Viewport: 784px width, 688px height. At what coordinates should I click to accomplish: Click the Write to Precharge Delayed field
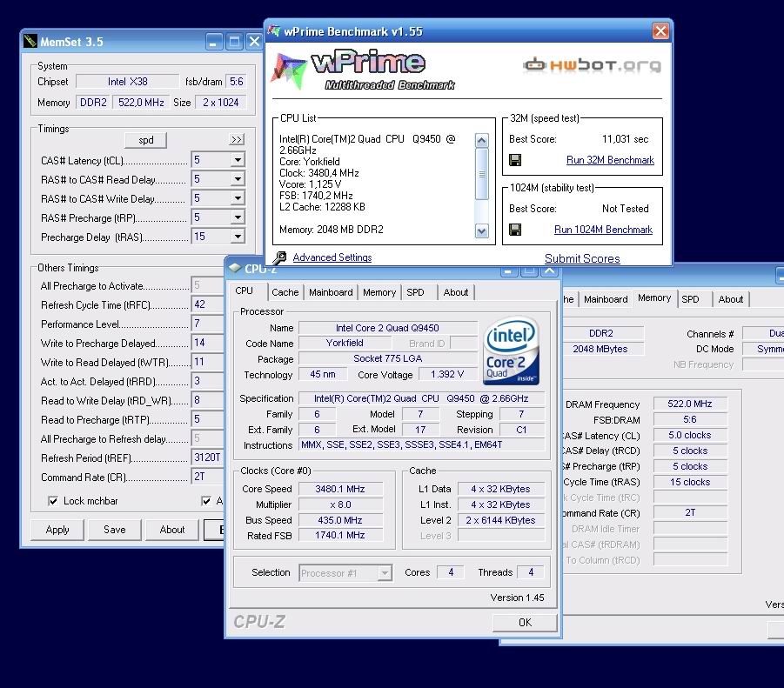207,342
